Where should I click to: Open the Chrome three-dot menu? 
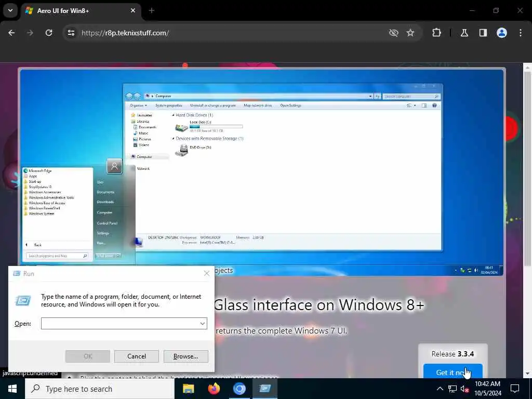521,33
